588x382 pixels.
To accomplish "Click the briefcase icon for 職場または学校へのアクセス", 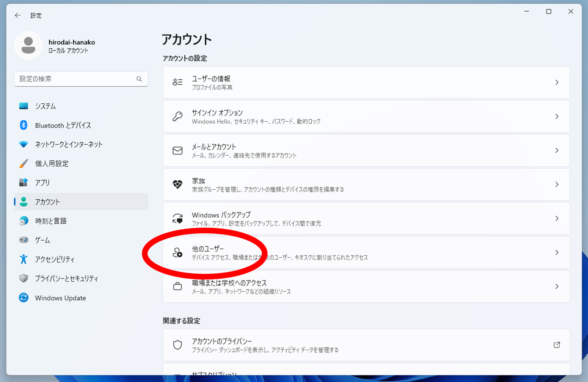I will (177, 286).
